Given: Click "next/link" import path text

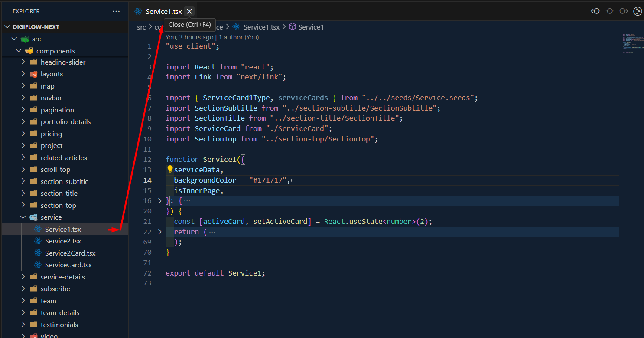Looking at the screenshot, I should [x=260, y=77].
